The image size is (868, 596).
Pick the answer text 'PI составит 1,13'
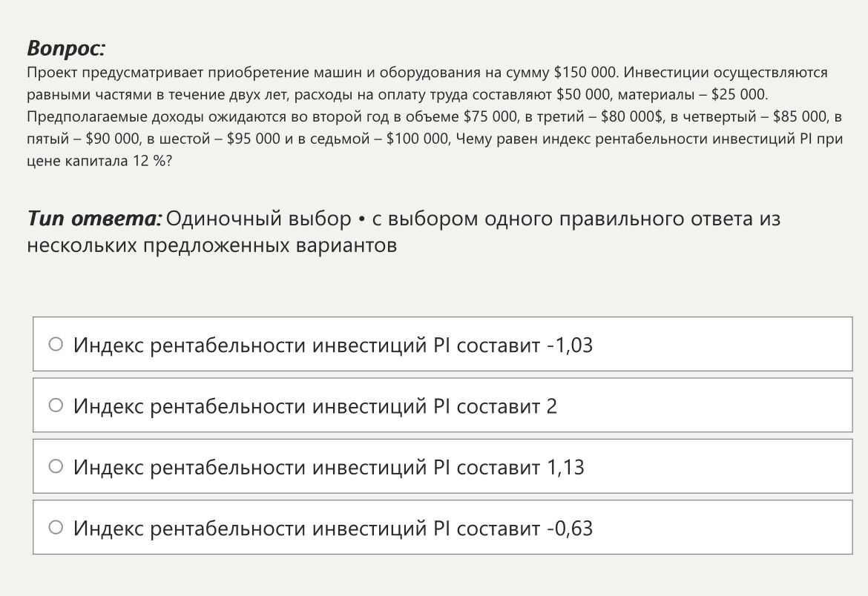pos(509,467)
